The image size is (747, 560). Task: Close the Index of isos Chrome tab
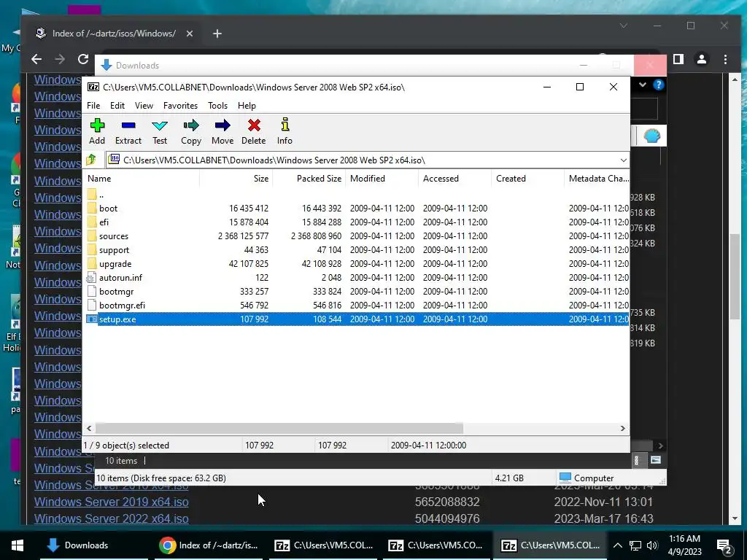190,34
